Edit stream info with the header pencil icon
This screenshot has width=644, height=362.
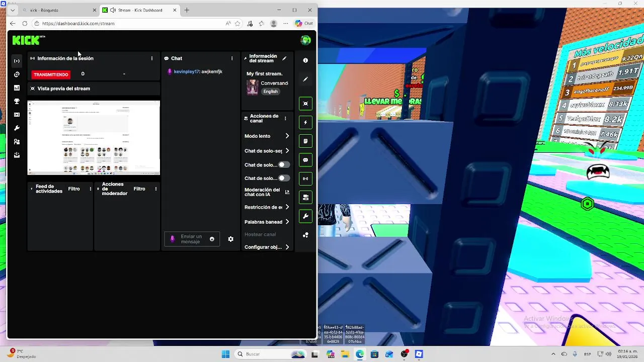(x=284, y=58)
